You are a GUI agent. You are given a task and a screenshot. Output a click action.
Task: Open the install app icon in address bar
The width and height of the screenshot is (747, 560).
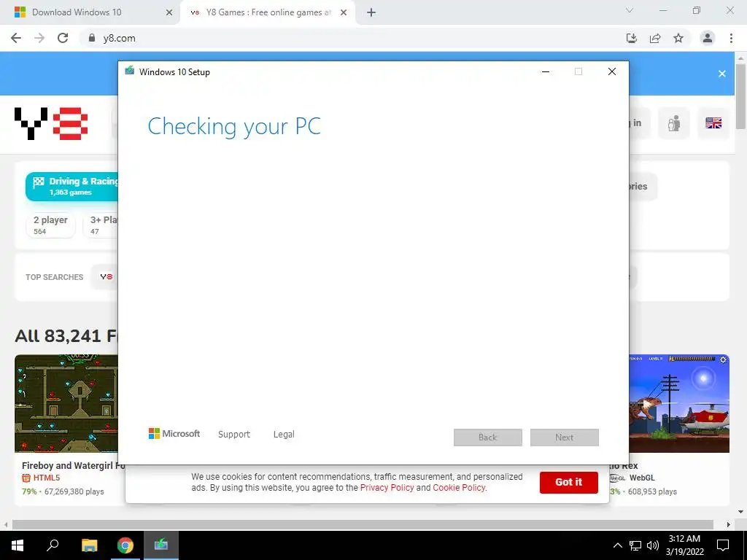point(632,38)
